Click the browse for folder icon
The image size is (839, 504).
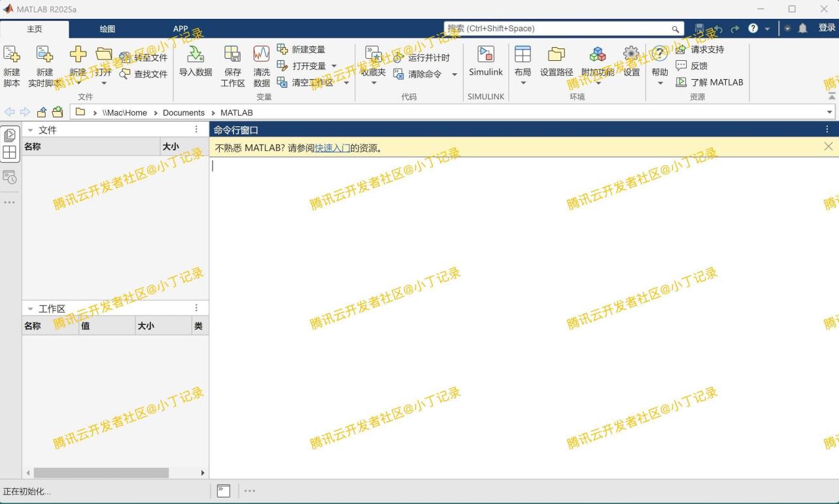[x=58, y=112]
